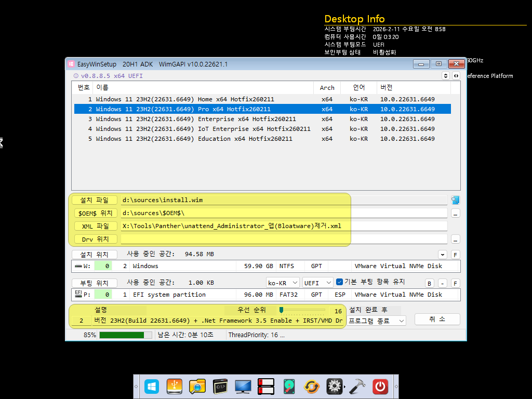
Task: Launch the green hard disk icon in dock
Action: 289,387
